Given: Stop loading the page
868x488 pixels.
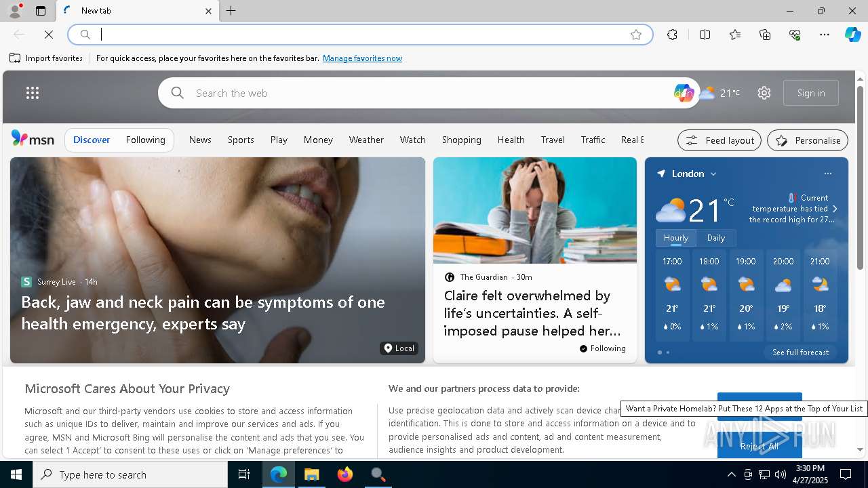Looking at the screenshot, I should click(x=49, y=35).
